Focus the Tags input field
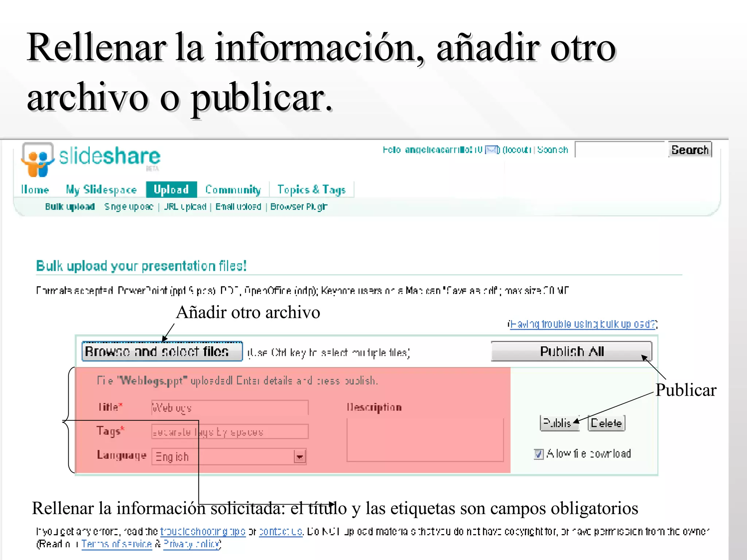Image resolution: width=747 pixels, height=560 pixels. tap(230, 432)
